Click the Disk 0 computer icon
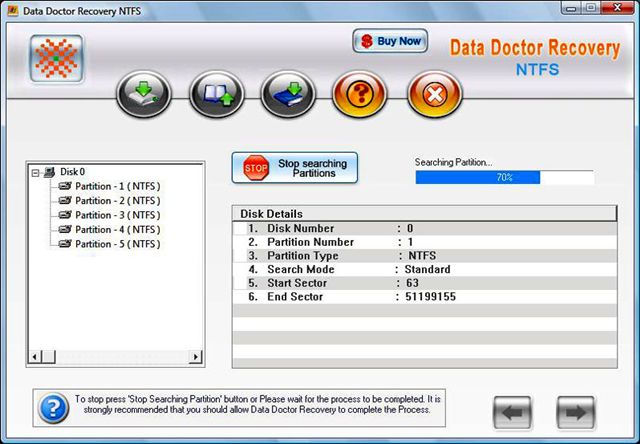640x444 pixels. (49, 172)
